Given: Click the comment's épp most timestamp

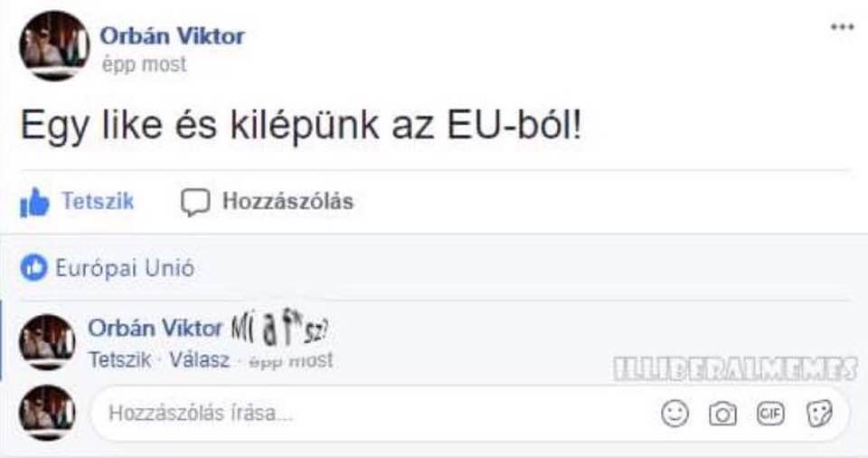Looking at the screenshot, I should pos(290,360).
